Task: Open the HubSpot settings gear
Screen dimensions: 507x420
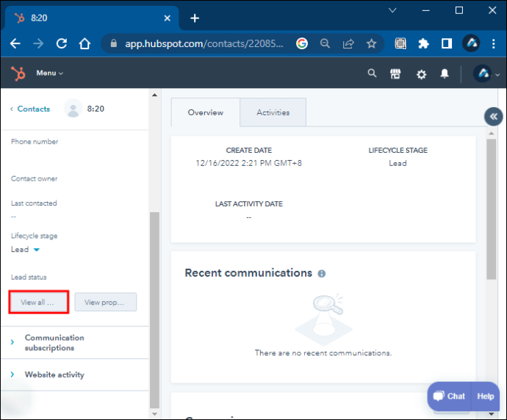Action: [421, 74]
